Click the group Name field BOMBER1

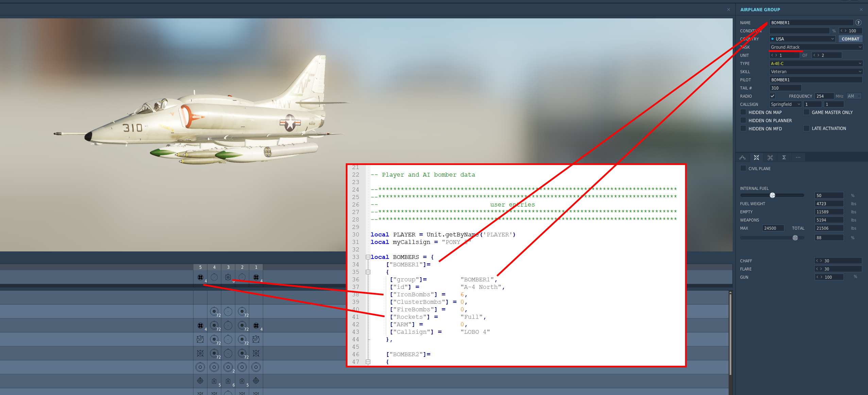[x=811, y=23]
